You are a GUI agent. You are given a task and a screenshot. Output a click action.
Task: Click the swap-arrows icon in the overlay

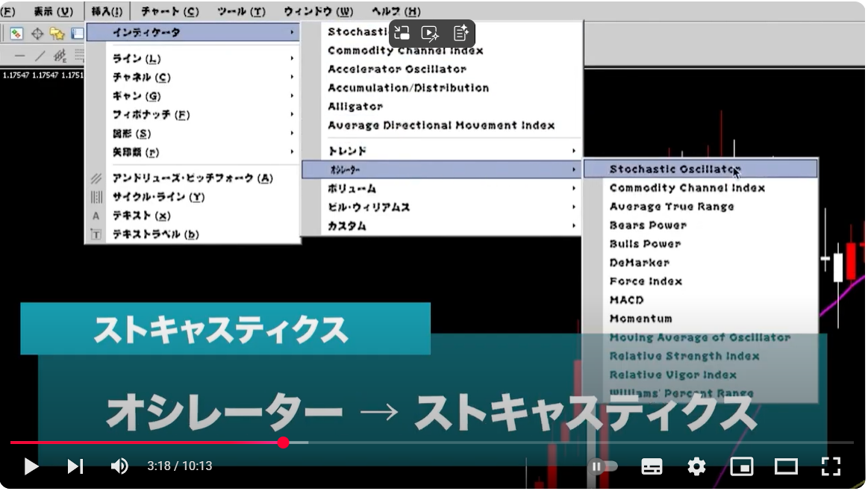pyautogui.click(x=402, y=34)
